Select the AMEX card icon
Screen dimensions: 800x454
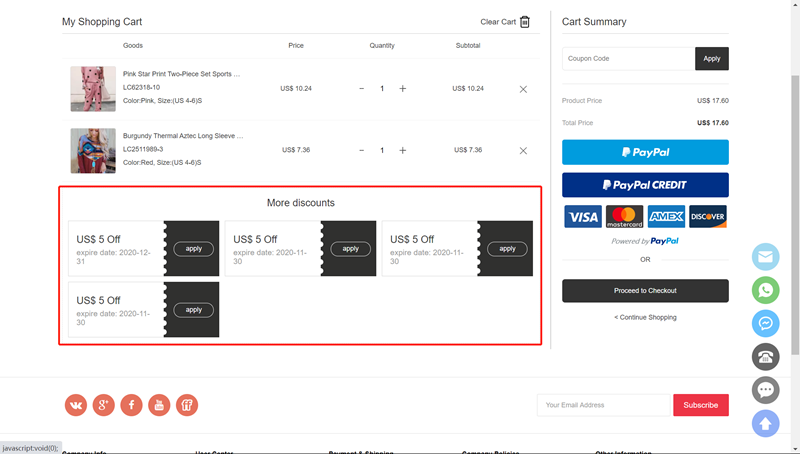tap(666, 217)
